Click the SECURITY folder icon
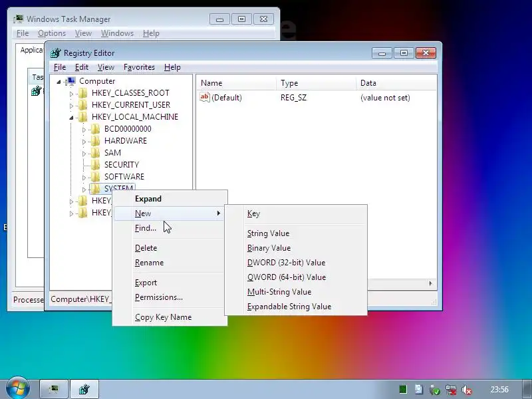This screenshot has width=532, height=399. pyautogui.click(x=96, y=164)
